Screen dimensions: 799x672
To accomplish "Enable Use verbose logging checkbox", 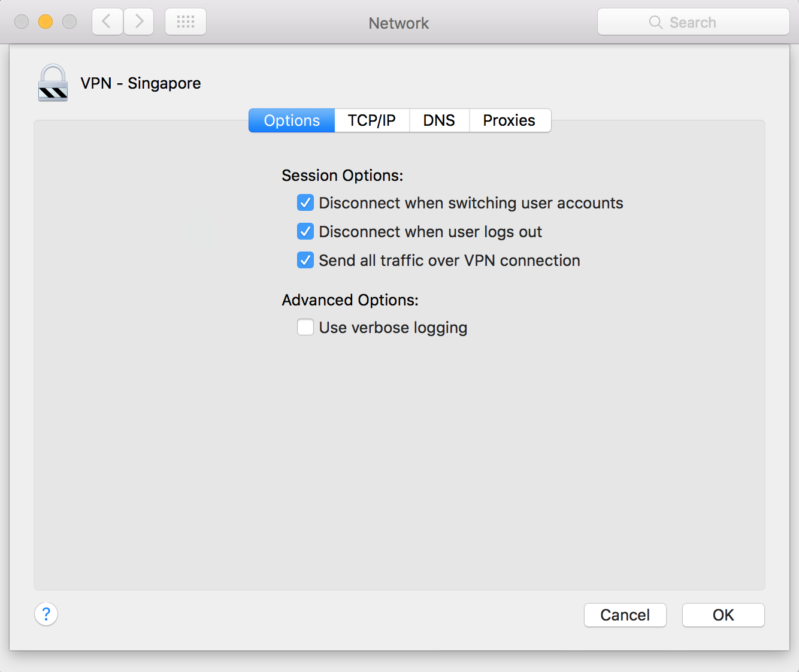I will [x=305, y=328].
